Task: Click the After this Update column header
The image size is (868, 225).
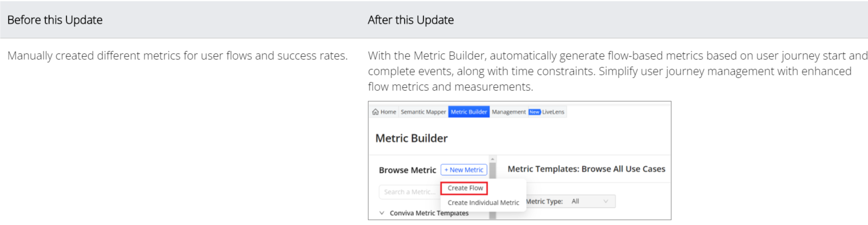Action: point(411,20)
